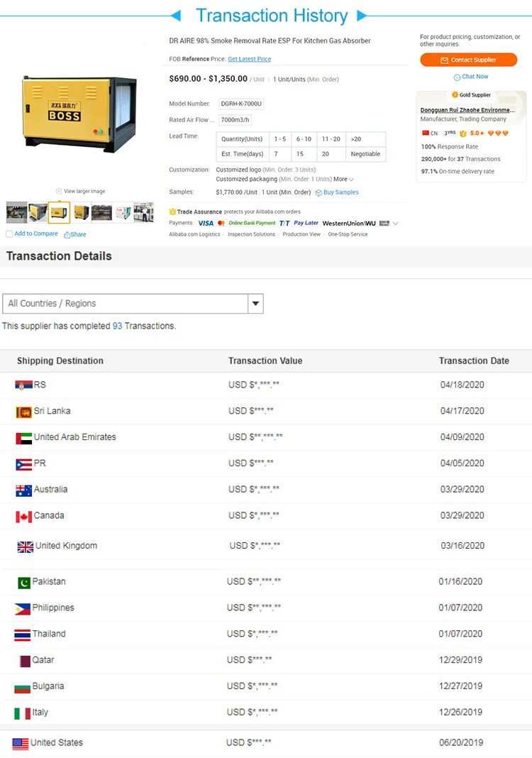Open Dongguan Rui Zhaohe supplier link

click(467, 110)
